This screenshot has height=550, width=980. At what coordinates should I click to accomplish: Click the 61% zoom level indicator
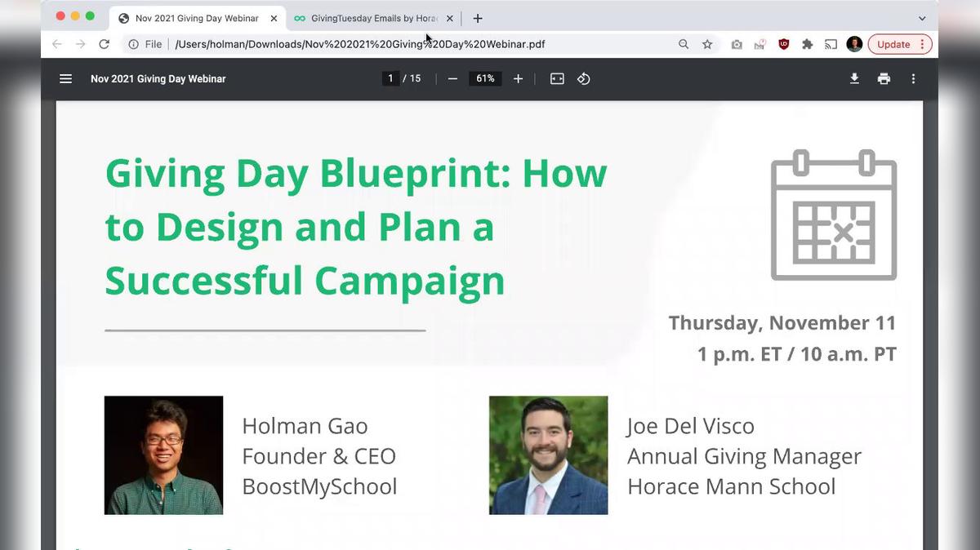point(485,78)
